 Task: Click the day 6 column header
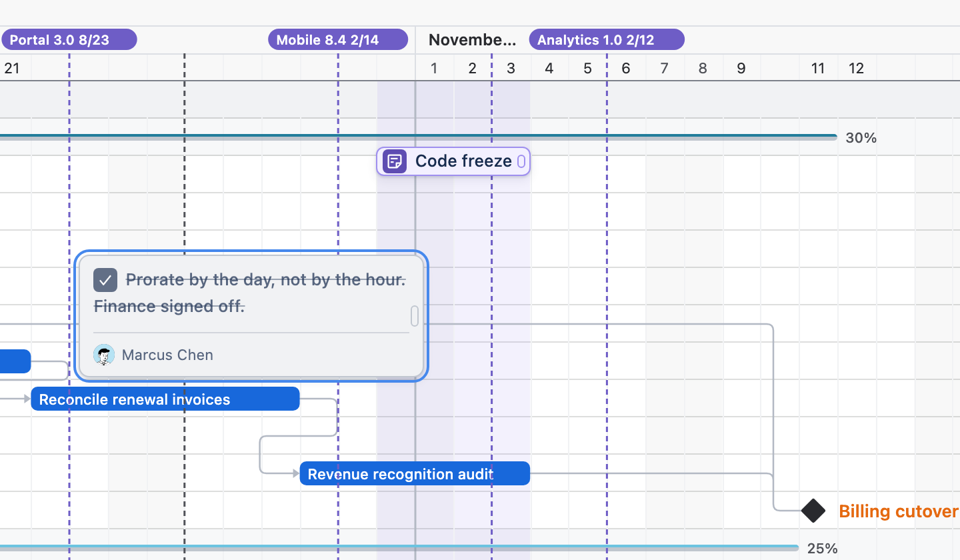[625, 68]
